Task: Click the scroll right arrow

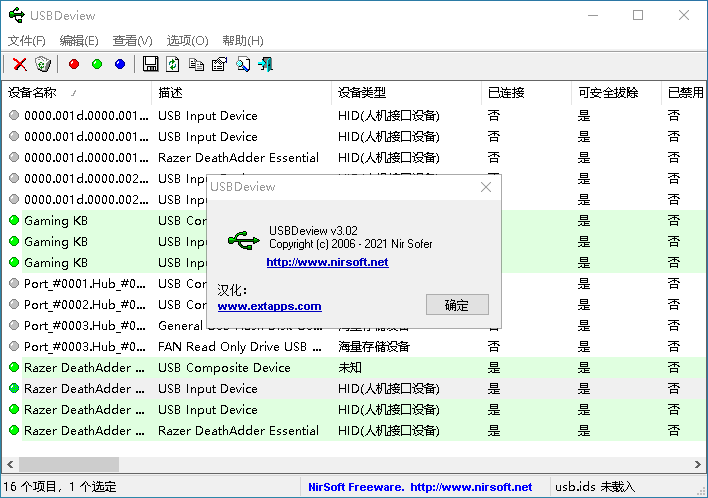Action: pos(697,464)
